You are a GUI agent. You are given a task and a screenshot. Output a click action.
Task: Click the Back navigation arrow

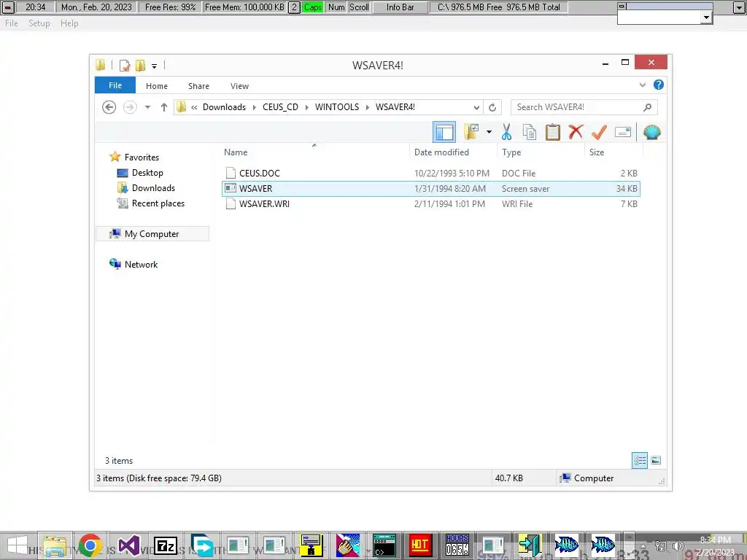pyautogui.click(x=109, y=107)
